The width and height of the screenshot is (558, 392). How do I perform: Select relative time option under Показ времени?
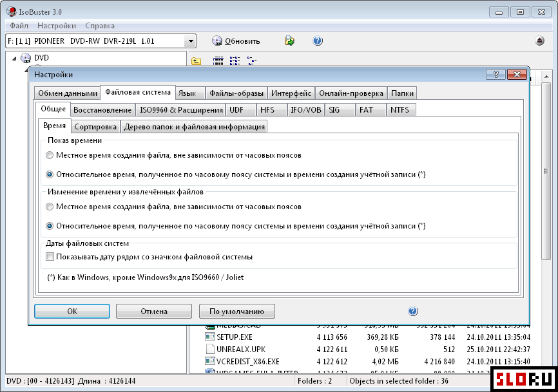click(x=50, y=174)
